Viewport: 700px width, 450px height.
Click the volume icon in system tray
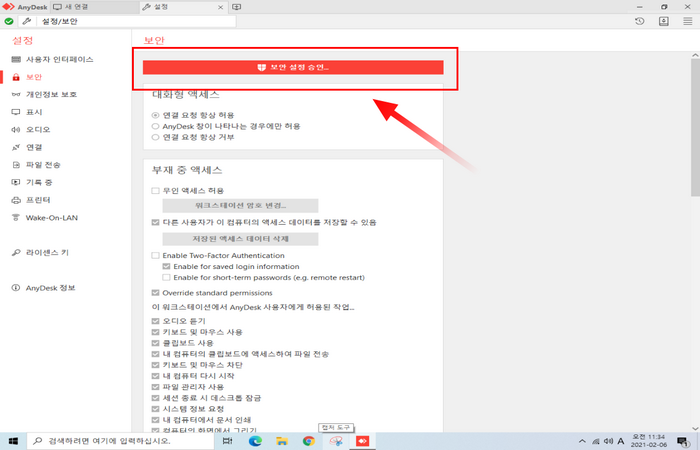[608, 441]
